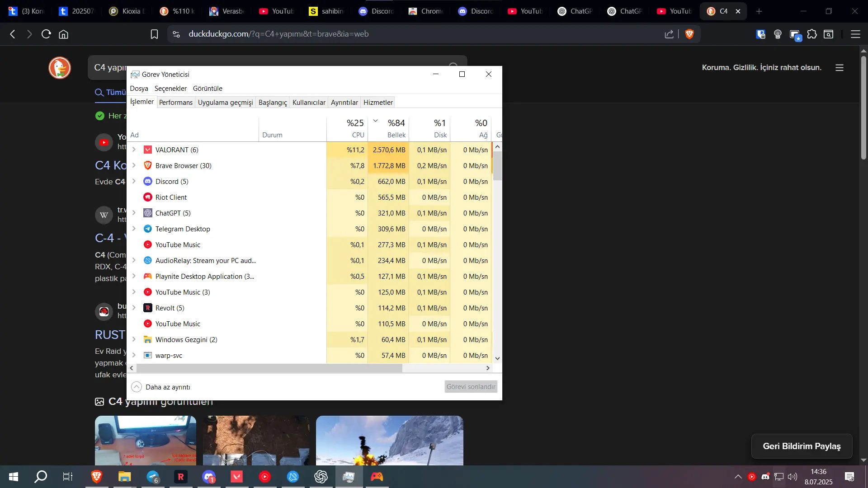Screen dimensions: 868x488
Task: Expand the Windows Gezgini (2) process group
Action: 134,339
